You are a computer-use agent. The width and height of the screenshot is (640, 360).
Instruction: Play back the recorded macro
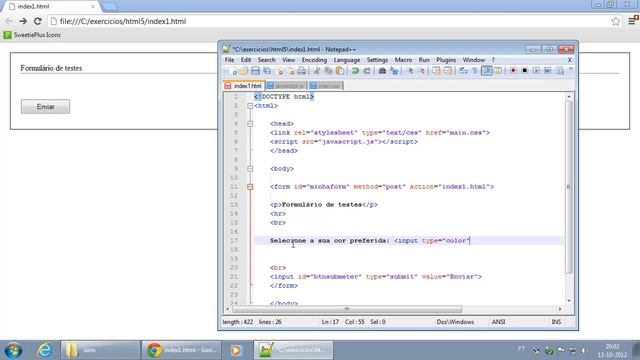536,71
